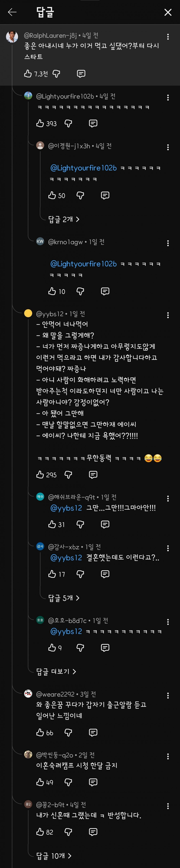This screenshot has width=180, height=868.
Task: Dislike the @weare2292 comment
Action: tap(68, 733)
